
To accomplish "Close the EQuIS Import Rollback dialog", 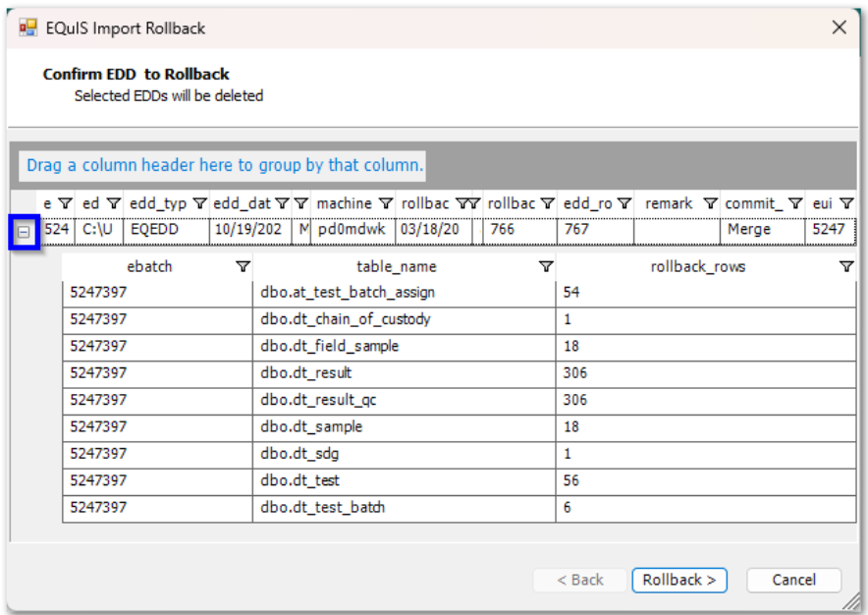I will click(x=839, y=28).
